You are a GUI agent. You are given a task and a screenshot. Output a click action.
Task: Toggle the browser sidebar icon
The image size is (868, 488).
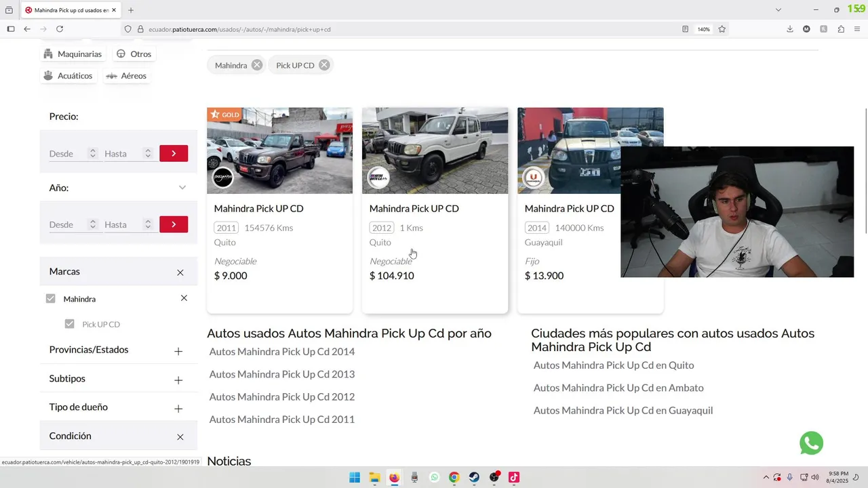tap(11, 29)
